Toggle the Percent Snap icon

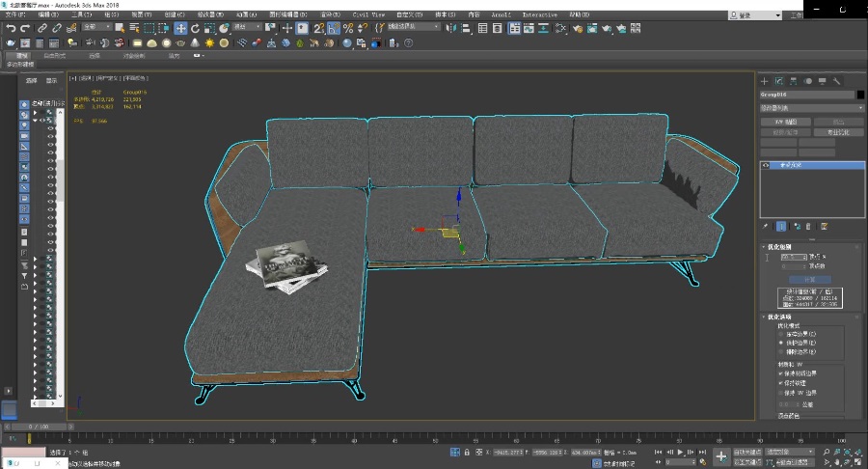pos(348,28)
